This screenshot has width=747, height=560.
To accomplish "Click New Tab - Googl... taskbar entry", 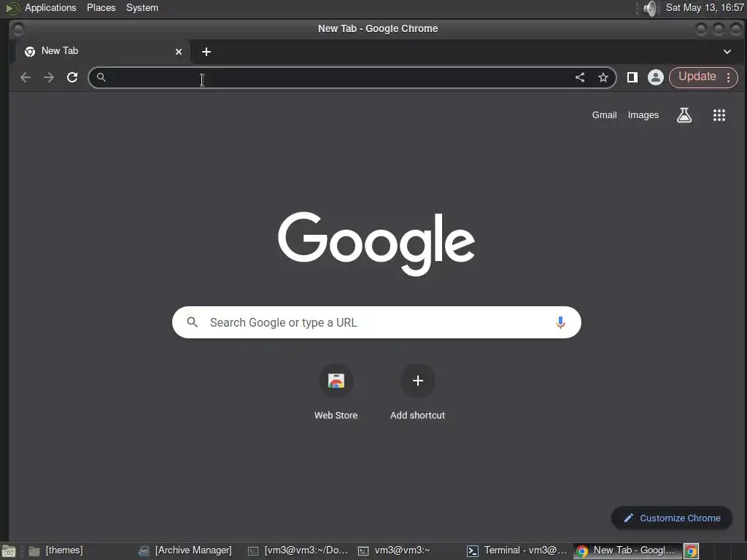I will (x=627, y=551).
